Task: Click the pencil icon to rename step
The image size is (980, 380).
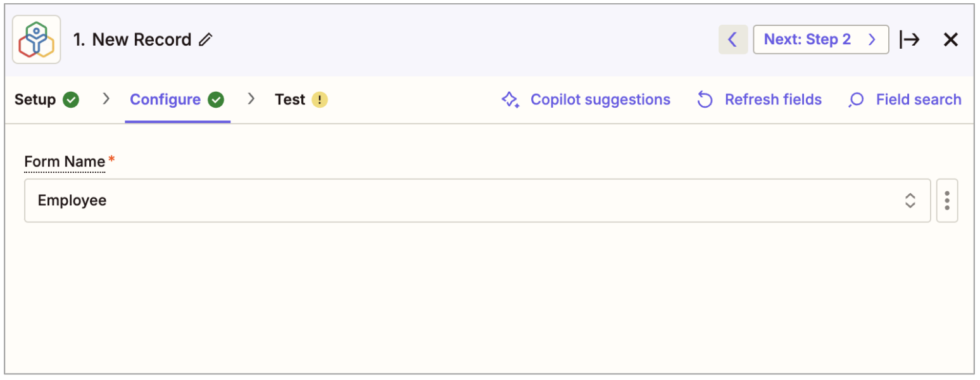Action: pyautogui.click(x=205, y=40)
